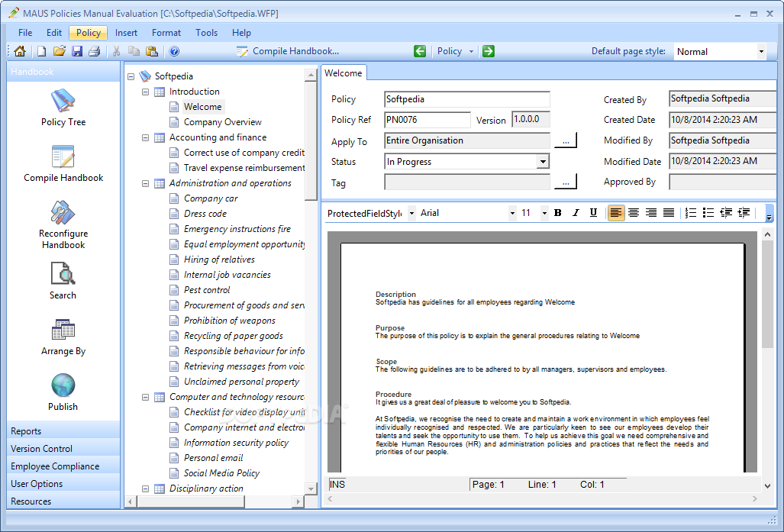The width and height of the screenshot is (784, 532).
Task: Create a new document with the blank page icon
Action: click(41, 51)
